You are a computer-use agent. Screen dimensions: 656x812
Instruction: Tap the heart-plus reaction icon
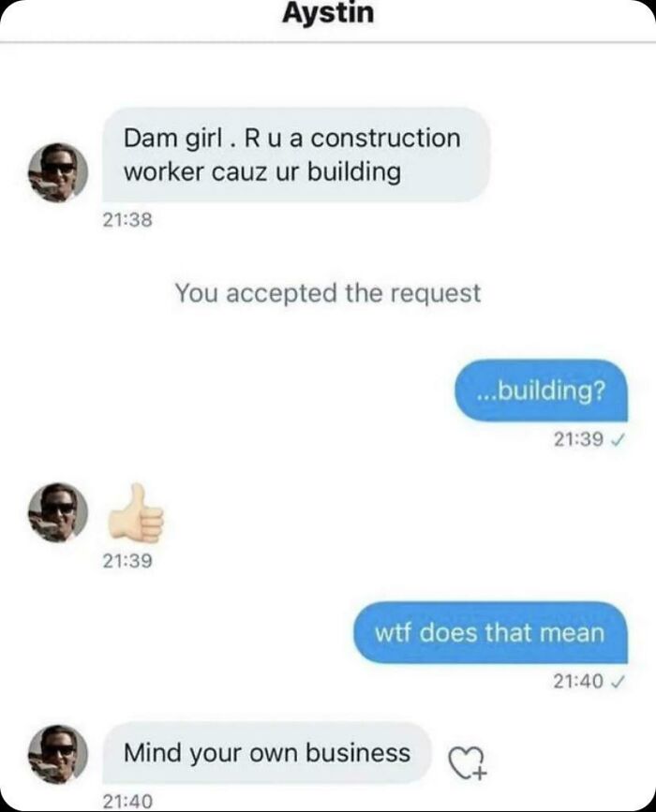coord(468,763)
